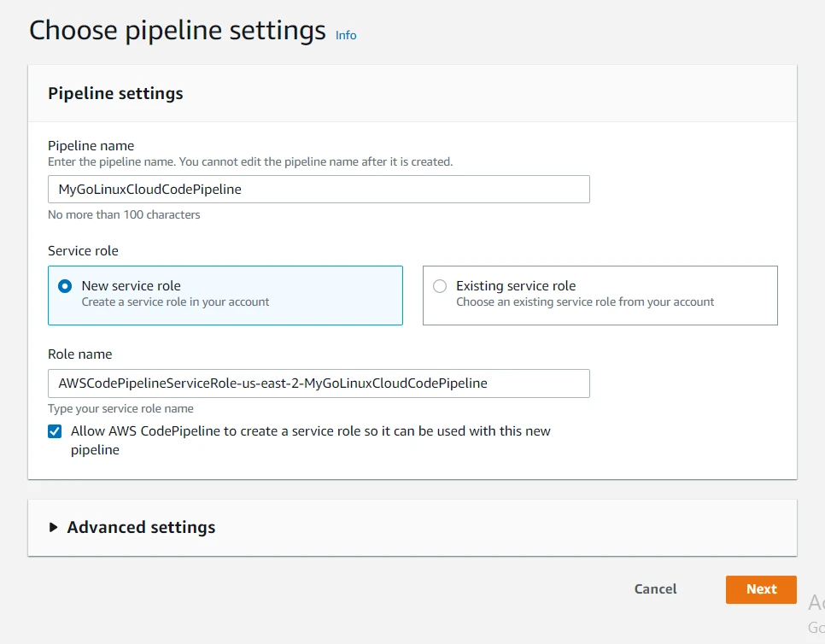Click the Advanced settings heading text

pos(141,528)
